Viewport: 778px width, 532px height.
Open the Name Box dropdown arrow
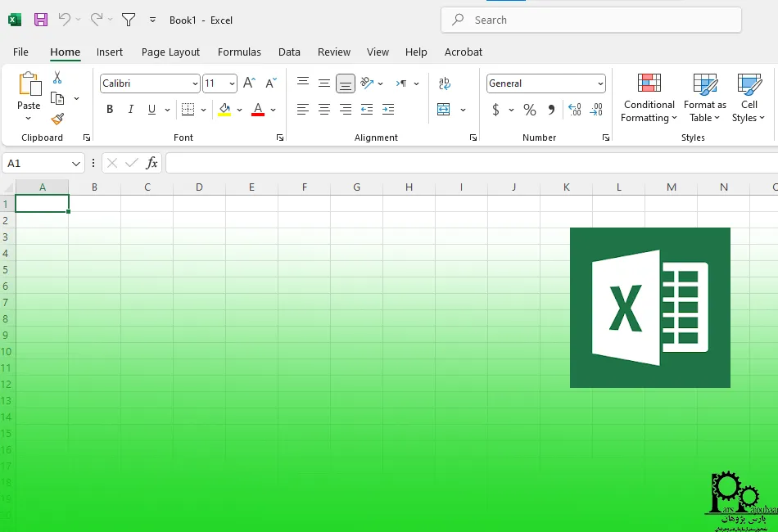click(76, 164)
